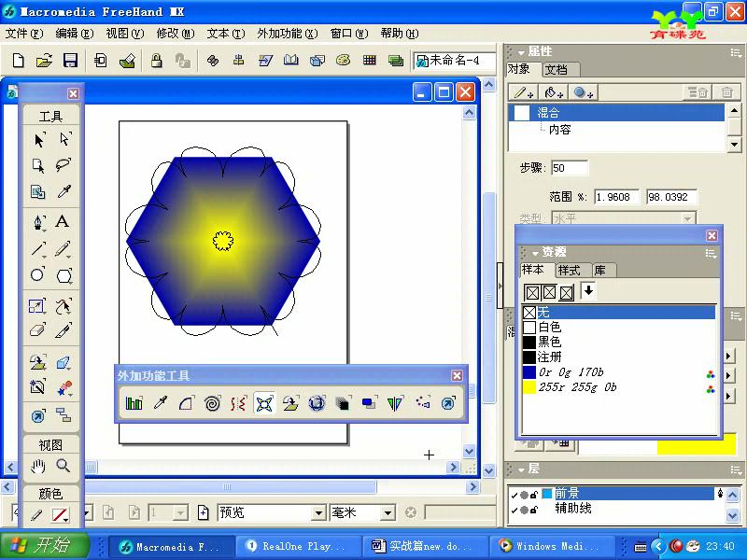This screenshot has width=747, height=560.
Task: Collapse the 资源 panel
Action: (535, 253)
